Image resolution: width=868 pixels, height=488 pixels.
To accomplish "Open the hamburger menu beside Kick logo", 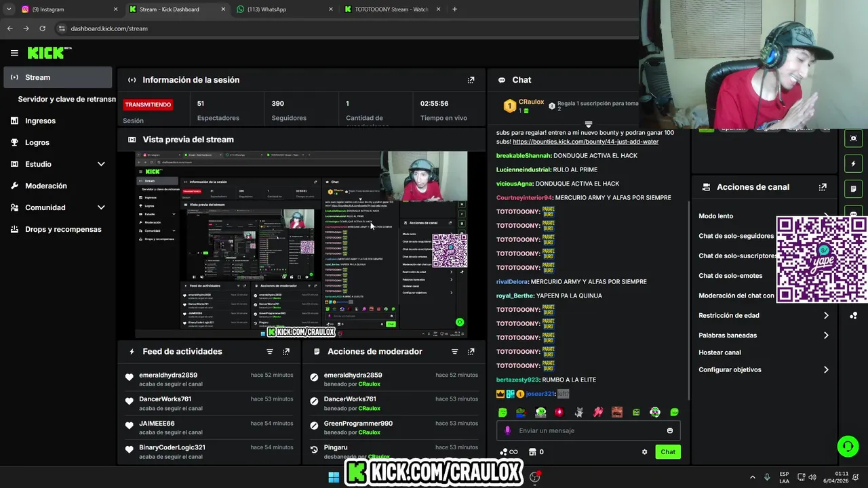I will [x=14, y=53].
